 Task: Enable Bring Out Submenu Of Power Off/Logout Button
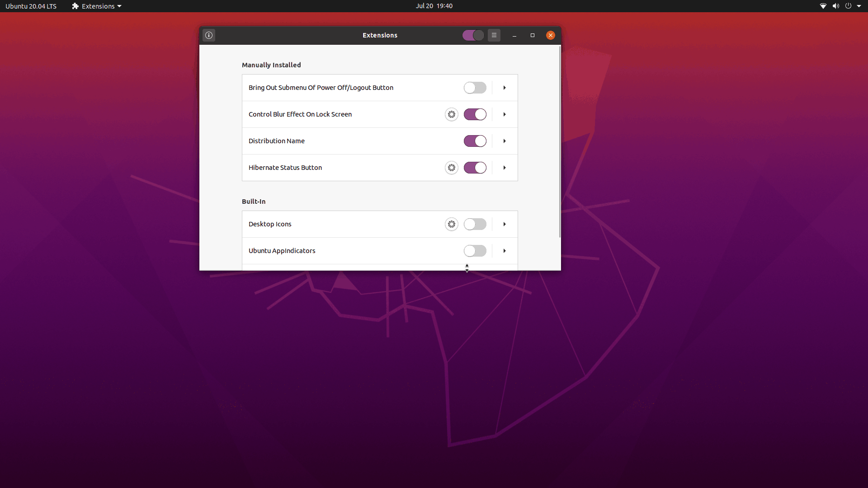click(475, 88)
